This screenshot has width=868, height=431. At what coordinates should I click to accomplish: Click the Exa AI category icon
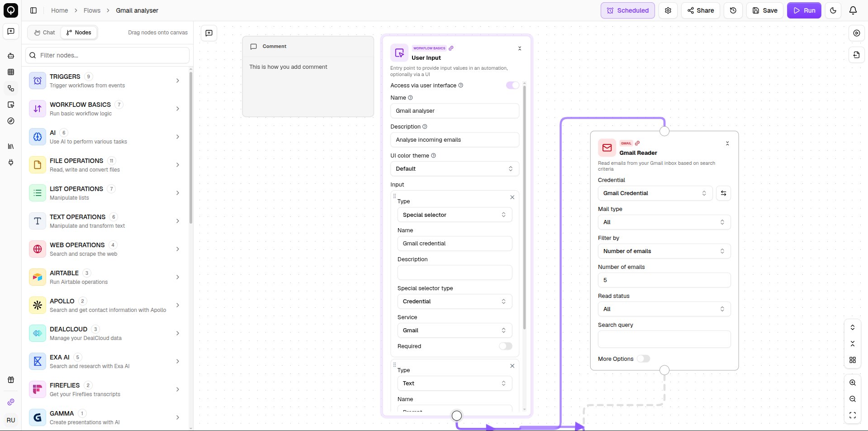[38, 361]
